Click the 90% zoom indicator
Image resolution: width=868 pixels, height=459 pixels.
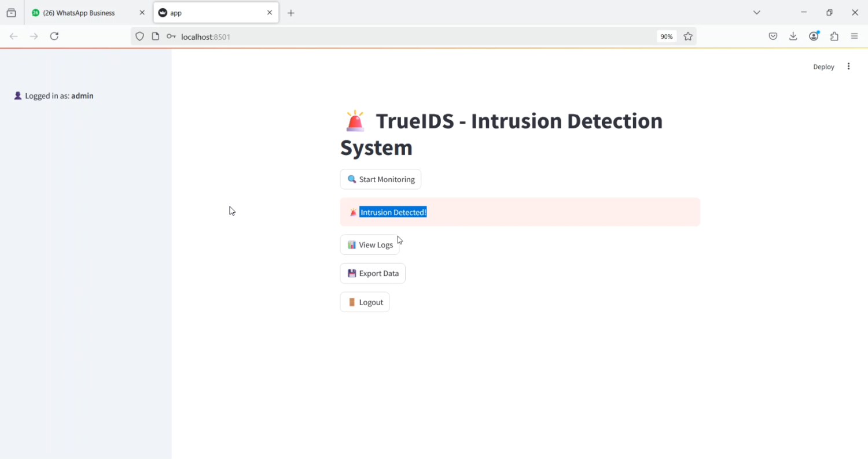coord(667,36)
